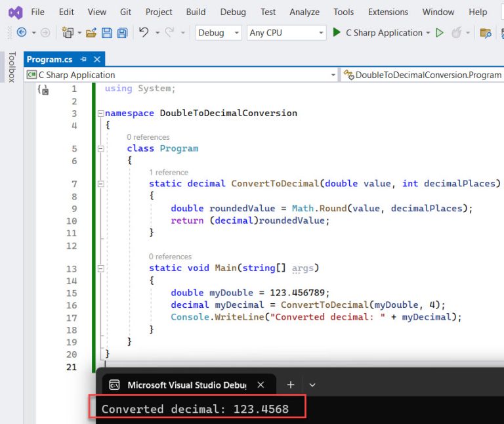
Task: Open the Edit menu
Action: coord(66,12)
